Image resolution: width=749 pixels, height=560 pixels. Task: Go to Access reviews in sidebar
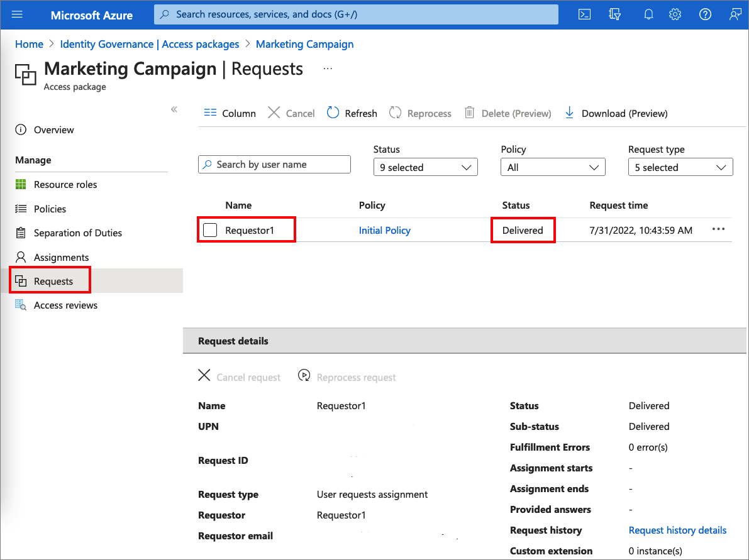[x=65, y=305]
